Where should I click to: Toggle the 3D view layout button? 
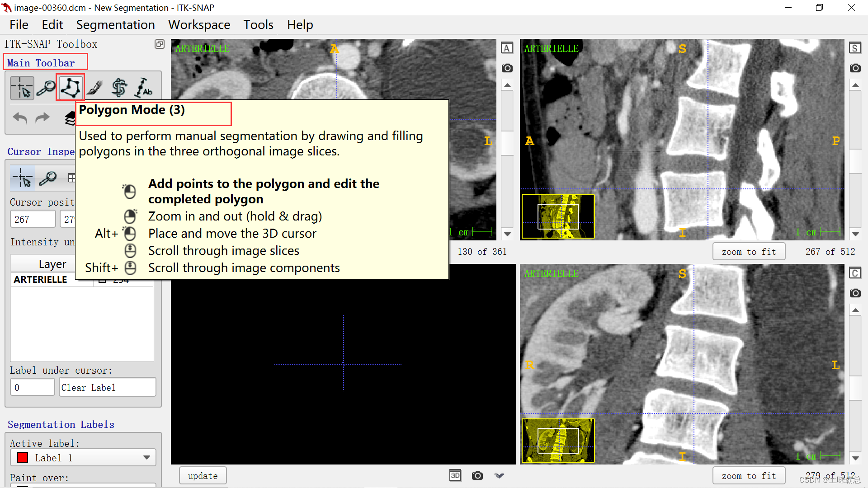(x=455, y=475)
